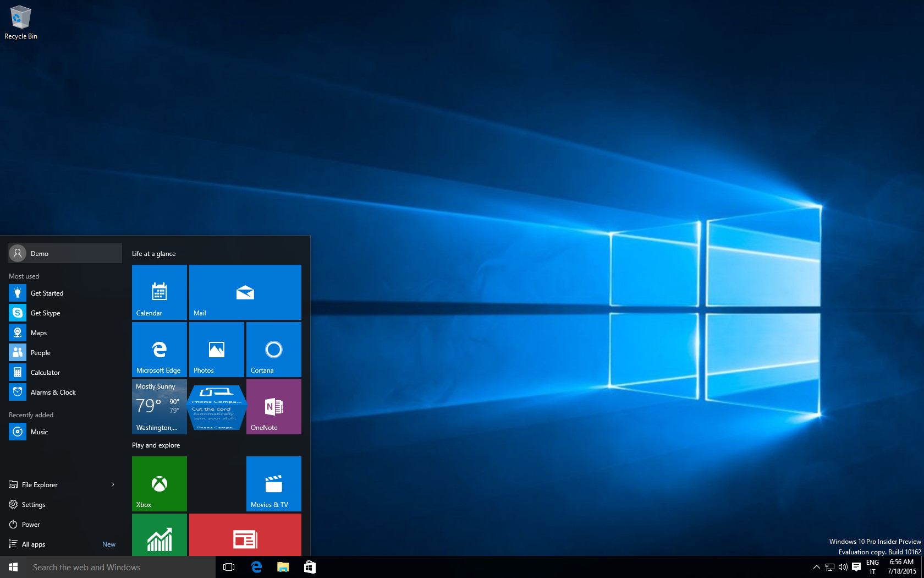This screenshot has width=924, height=578.
Task: Open the Cortana tile
Action: (x=274, y=350)
